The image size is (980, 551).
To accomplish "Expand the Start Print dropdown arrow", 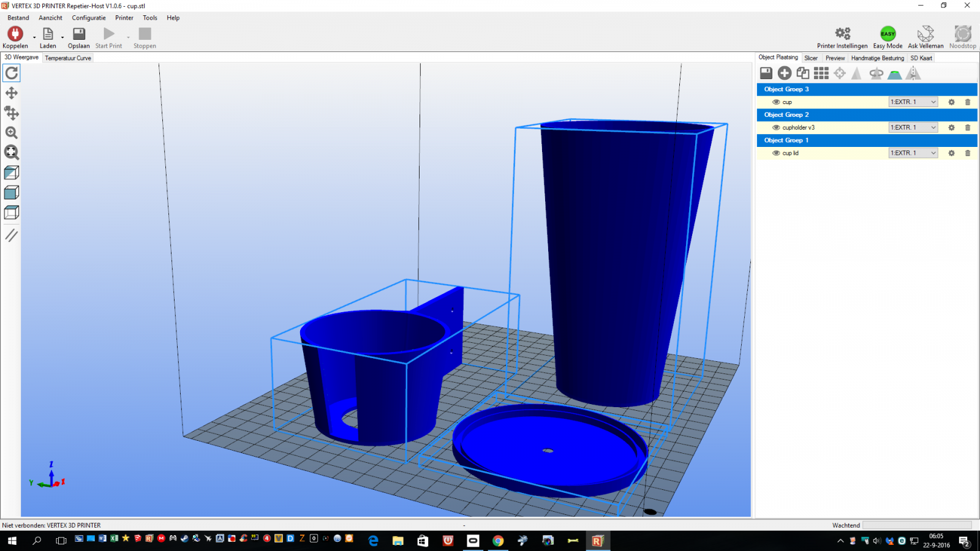I will tap(128, 37).
